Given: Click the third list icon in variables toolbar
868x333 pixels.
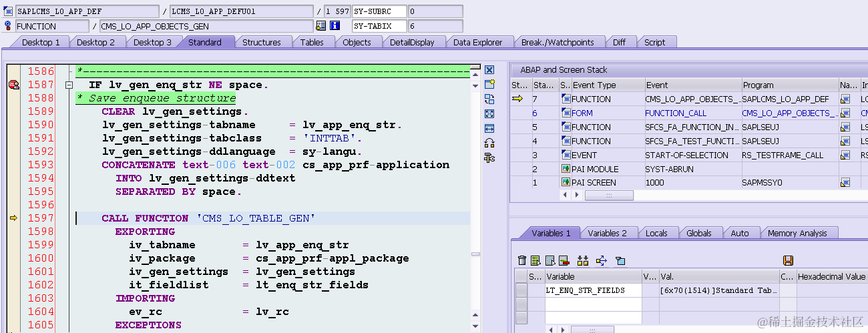Looking at the screenshot, I should [x=550, y=260].
